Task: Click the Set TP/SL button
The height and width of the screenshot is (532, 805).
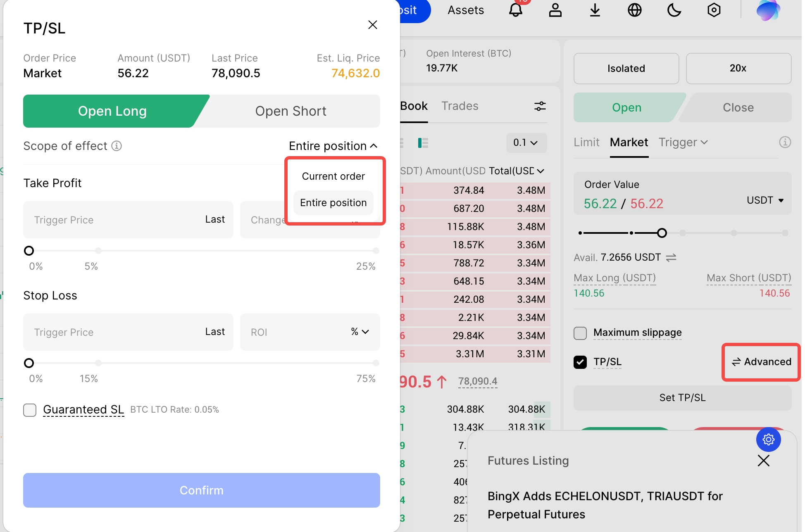Action: point(682,398)
